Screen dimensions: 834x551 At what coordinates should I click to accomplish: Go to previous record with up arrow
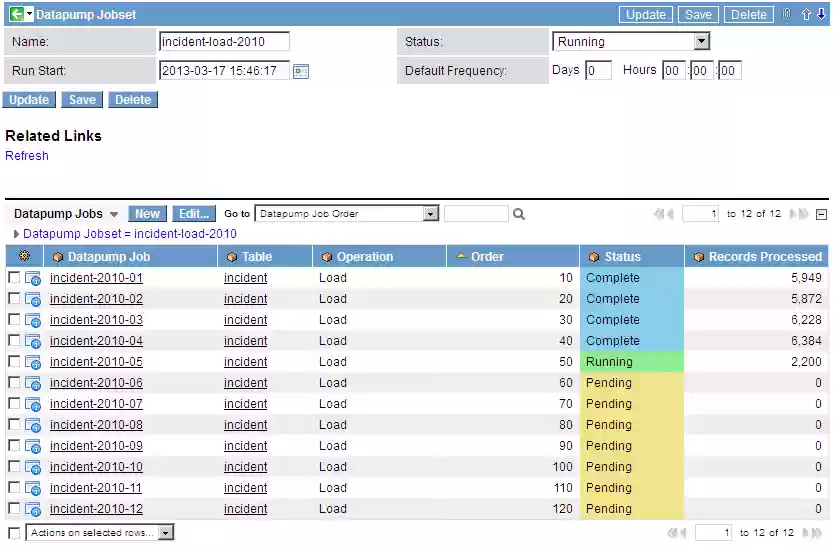click(x=806, y=14)
